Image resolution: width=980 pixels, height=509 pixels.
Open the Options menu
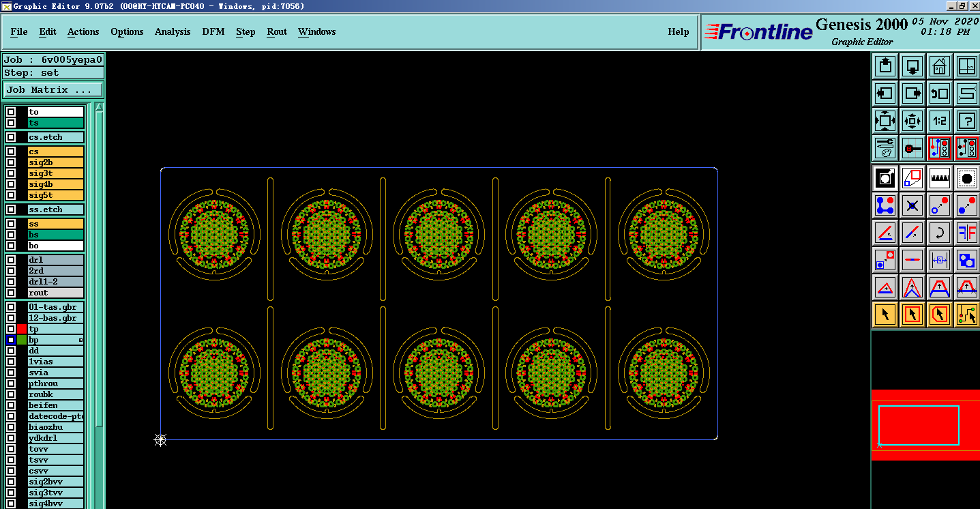127,32
